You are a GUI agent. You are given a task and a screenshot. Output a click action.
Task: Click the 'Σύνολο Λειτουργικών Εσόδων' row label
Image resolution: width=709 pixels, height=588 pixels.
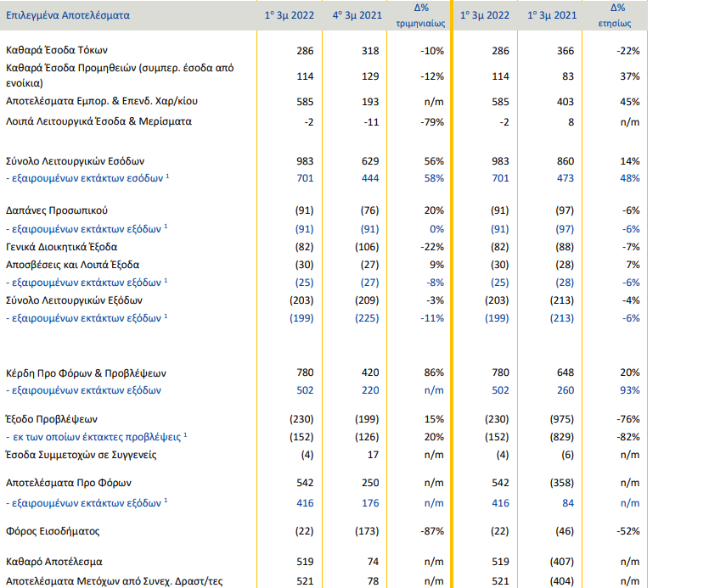click(x=76, y=161)
